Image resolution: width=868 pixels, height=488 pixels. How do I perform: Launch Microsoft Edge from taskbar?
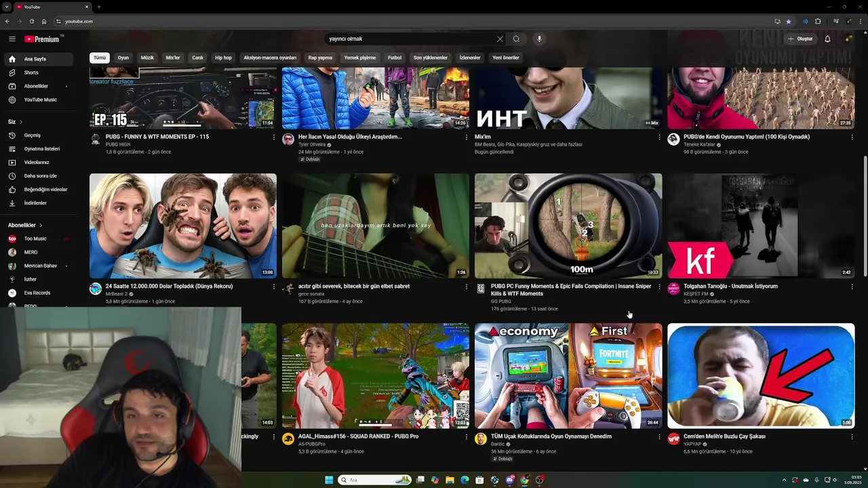pyautogui.click(x=465, y=480)
